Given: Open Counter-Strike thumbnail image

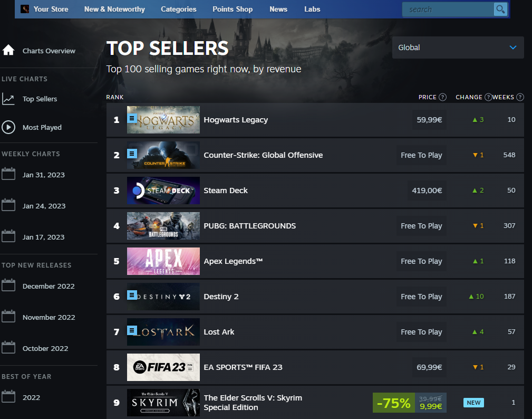Looking at the screenshot, I should click(163, 155).
